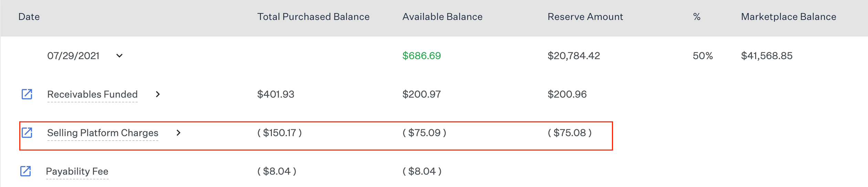
Task: Select the percent column header
Action: (697, 16)
